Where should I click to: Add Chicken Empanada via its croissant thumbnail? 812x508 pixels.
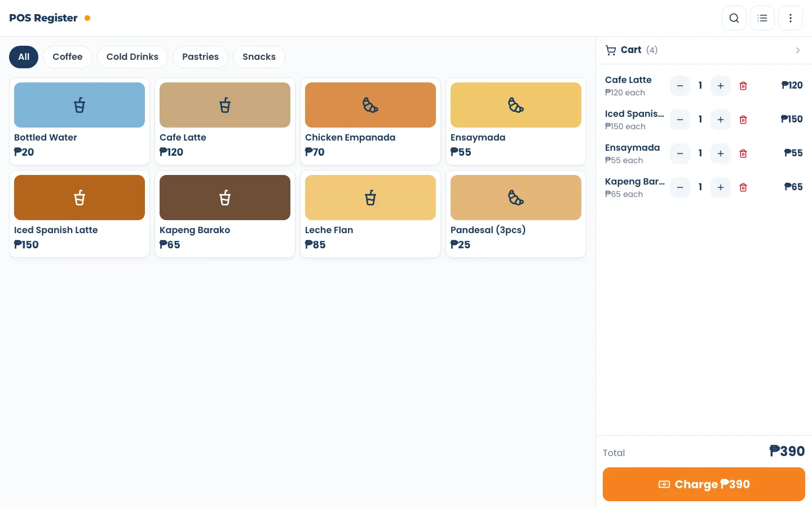[370, 105]
